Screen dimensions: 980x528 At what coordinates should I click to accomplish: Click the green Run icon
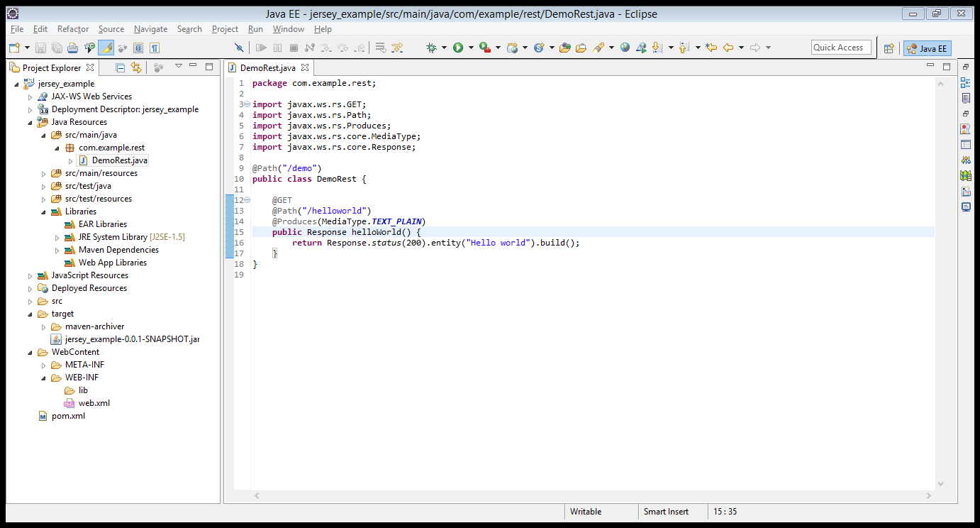click(458, 48)
